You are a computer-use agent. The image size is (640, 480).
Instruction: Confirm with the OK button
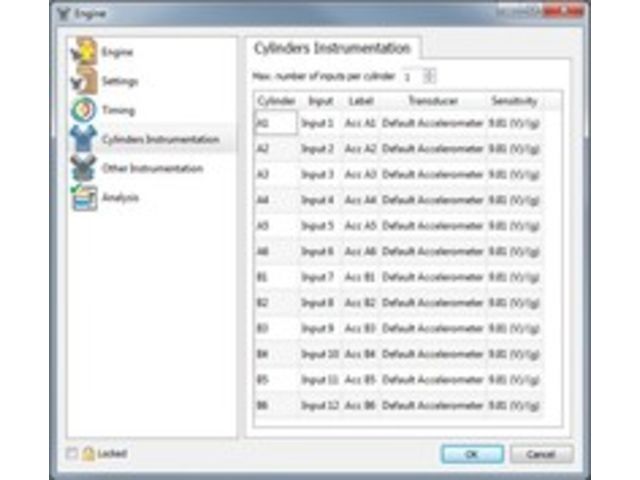click(472, 454)
